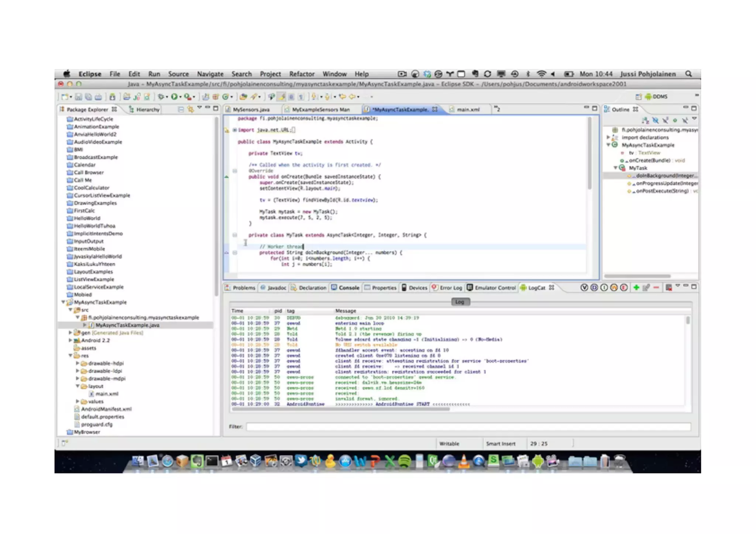Screen dimensions: 756x534
Task: Toggle the error E log level
Action: 624,287
